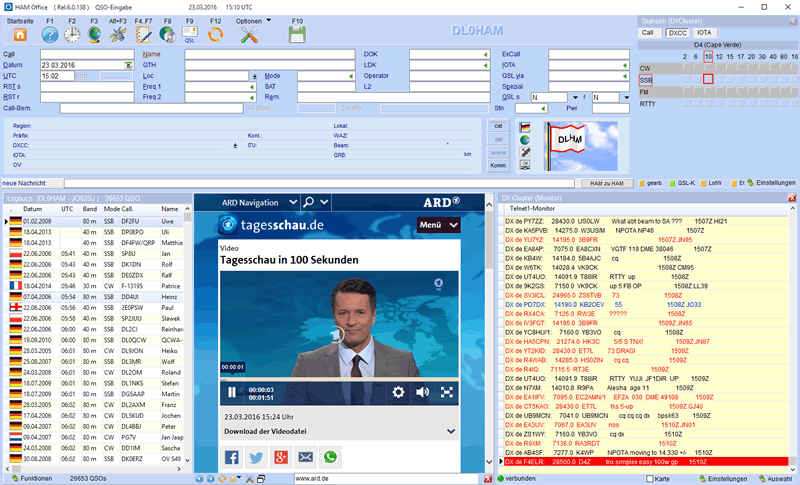Image resolution: width=800 pixels, height=485 pixels.
Task: Open the Menü dropdown on tagesschau.de
Action: click(439, 225)
